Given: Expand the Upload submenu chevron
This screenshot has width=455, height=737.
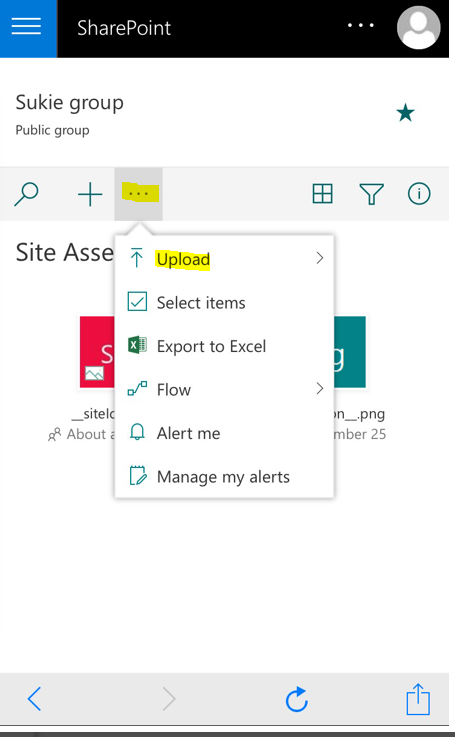Looking at the screenshot, I should pos(320,258).
